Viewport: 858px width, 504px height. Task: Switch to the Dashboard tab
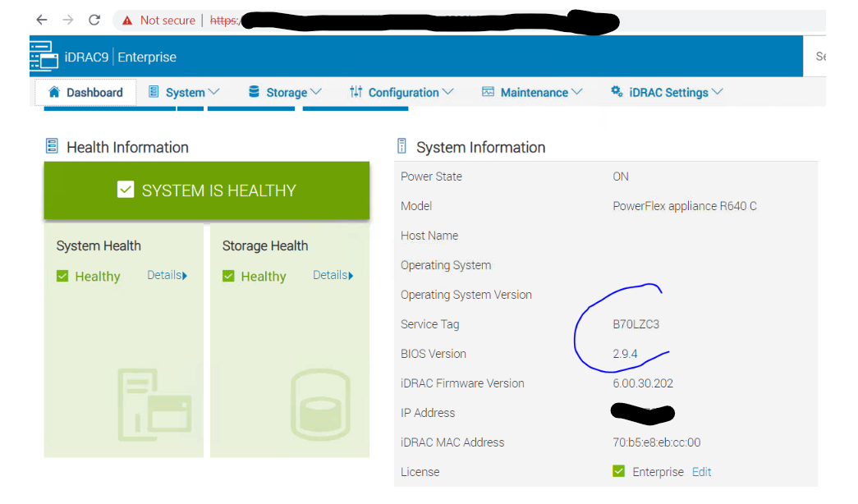tap(85, 92)
